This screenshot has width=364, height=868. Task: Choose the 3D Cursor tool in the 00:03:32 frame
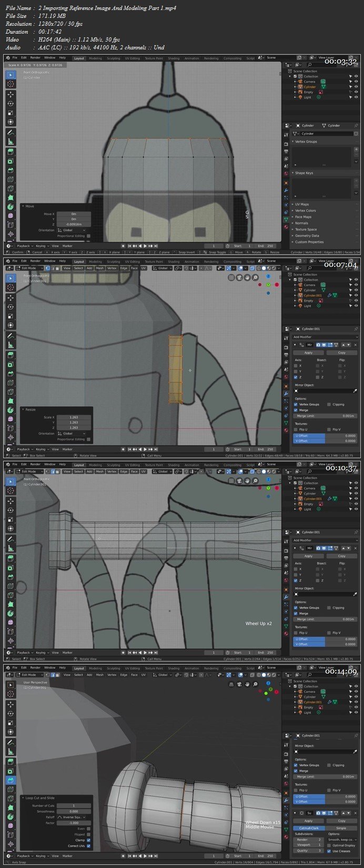pyautogui.click(x=11, y=84)
